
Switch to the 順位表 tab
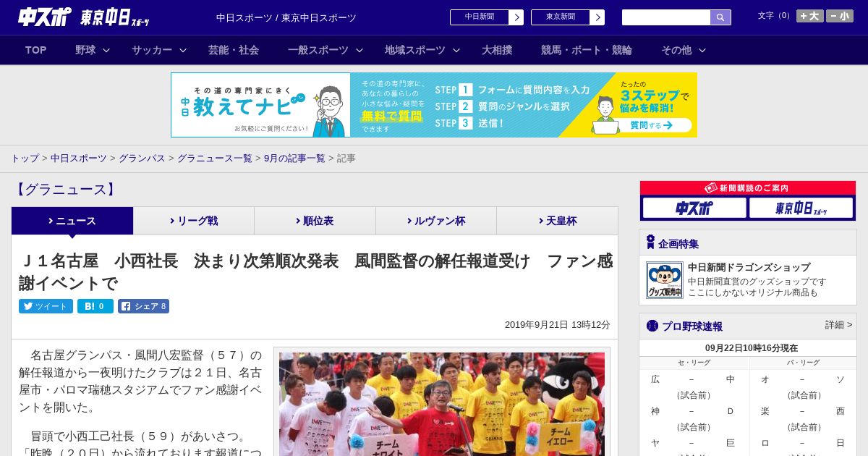pyautogui.click(x=315, y=221)
